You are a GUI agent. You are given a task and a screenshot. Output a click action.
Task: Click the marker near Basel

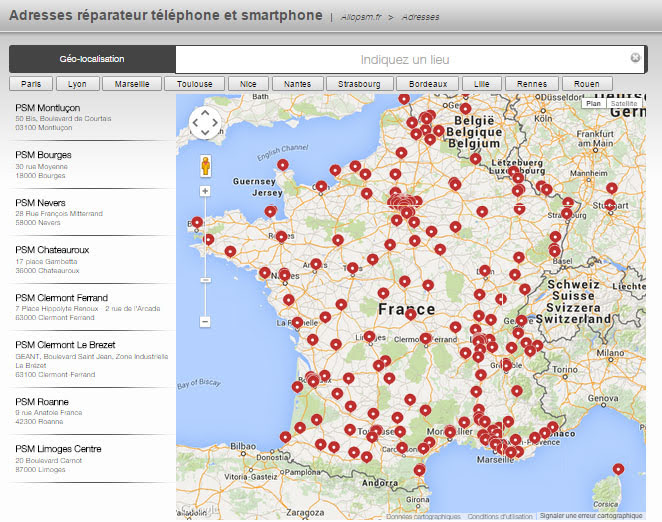click(x=555, y=251)
